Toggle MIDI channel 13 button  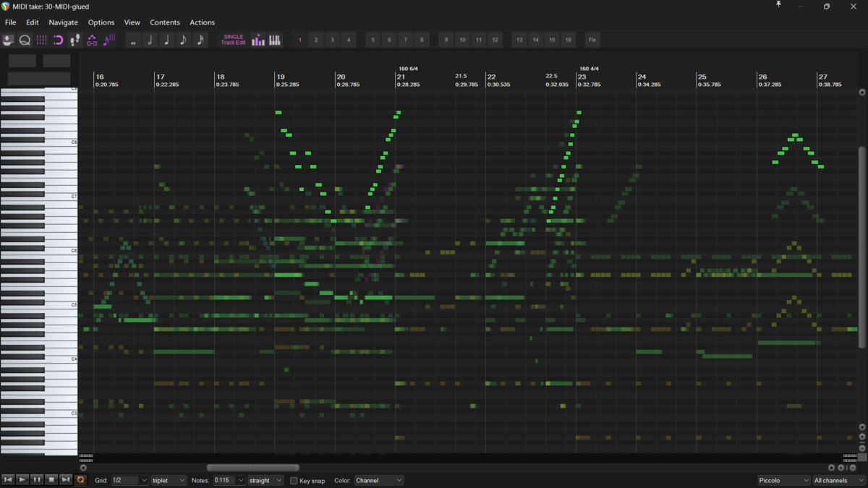click(x=519, y=40)
